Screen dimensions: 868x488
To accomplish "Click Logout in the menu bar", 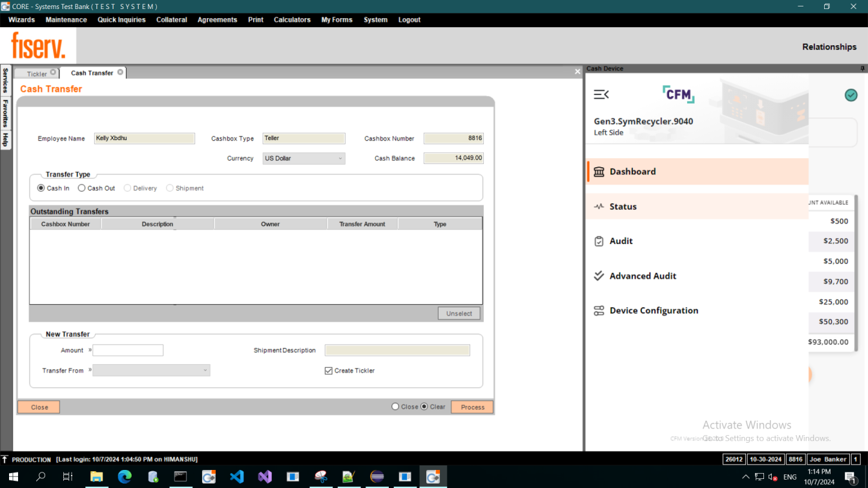I will (x=409, y=20).
